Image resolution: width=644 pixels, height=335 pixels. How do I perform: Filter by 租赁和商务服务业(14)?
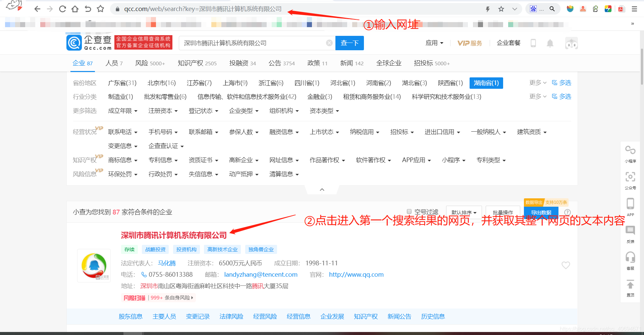(372, 96)
